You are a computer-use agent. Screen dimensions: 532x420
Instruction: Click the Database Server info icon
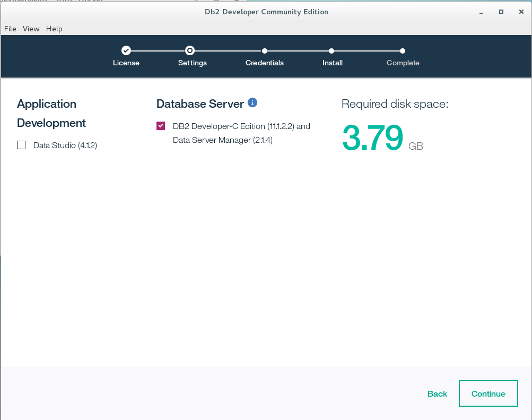[252, 102]
